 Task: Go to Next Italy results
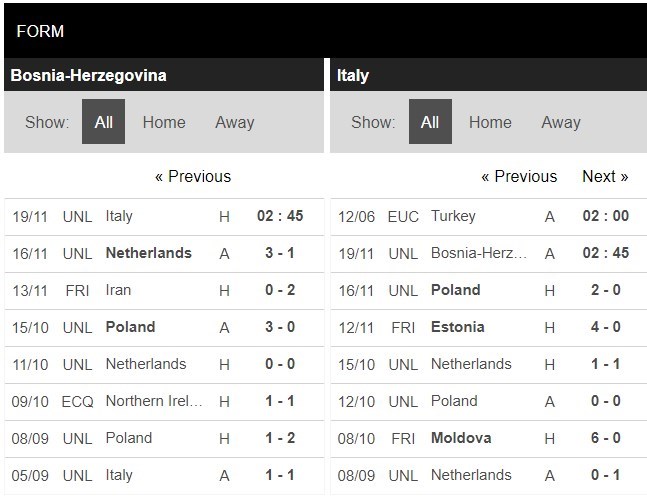click(605, 176)
